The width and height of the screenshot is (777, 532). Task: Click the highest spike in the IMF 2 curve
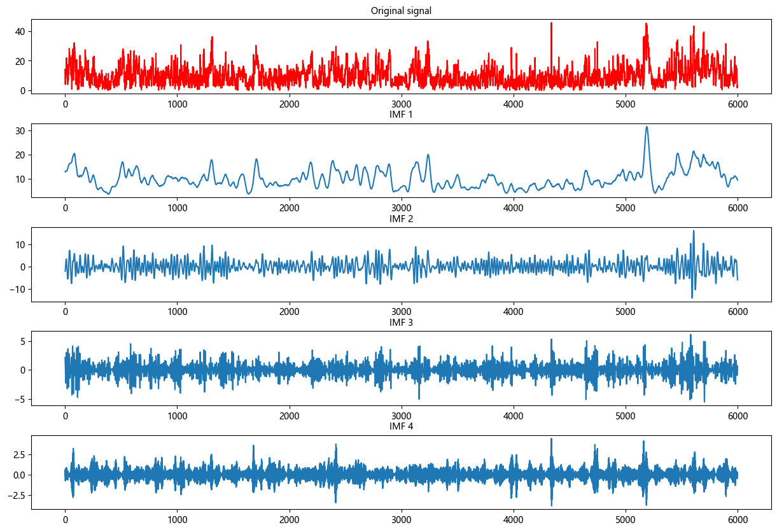694,232
